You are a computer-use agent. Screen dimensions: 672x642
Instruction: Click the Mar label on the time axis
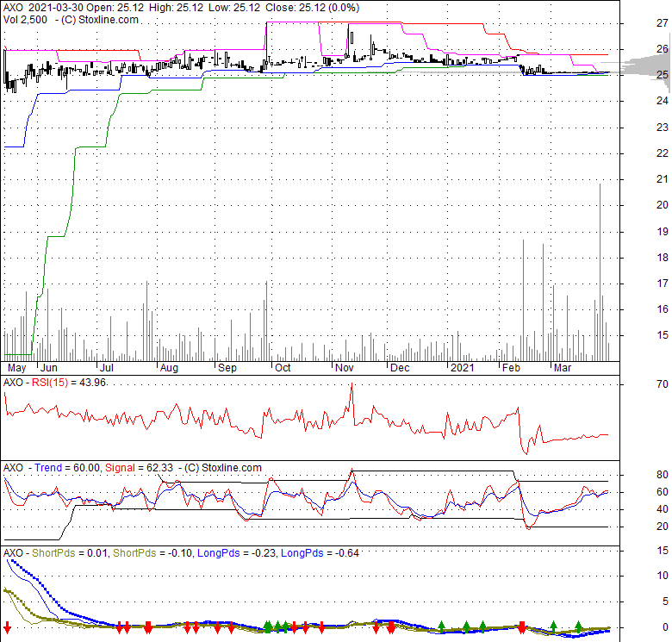(563, 368)
